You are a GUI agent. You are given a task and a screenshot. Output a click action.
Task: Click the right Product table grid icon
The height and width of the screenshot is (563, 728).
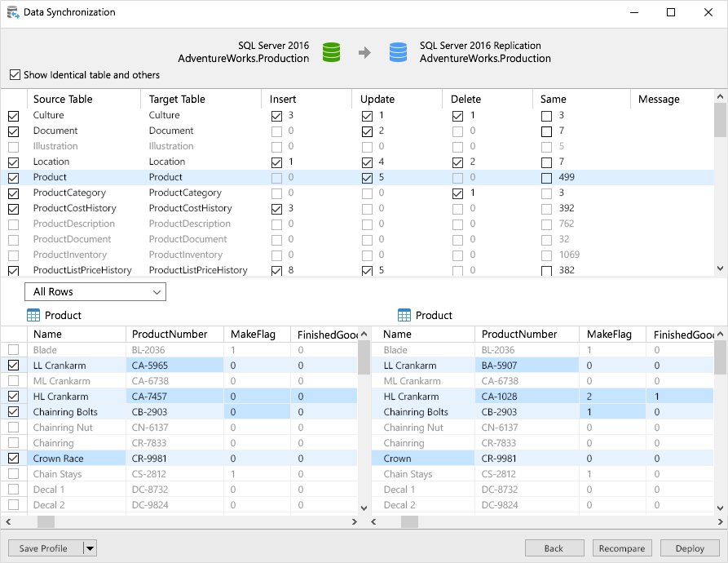pos(404,315)
